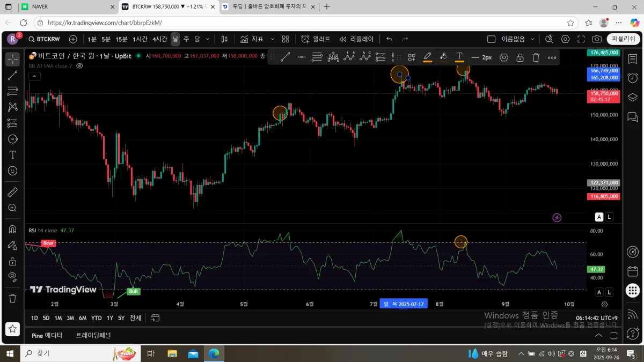Switch to 15분 timeframe

pyautogui.click(x=122, y=39)
